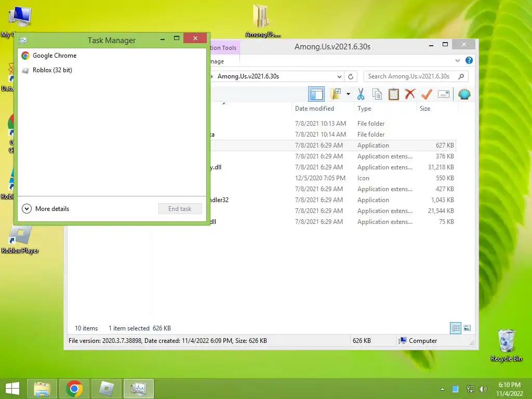This screenshot has height=399, width=532.
Task: Switch to Details view icon in status bar
Action: click(x=455, y=328)
